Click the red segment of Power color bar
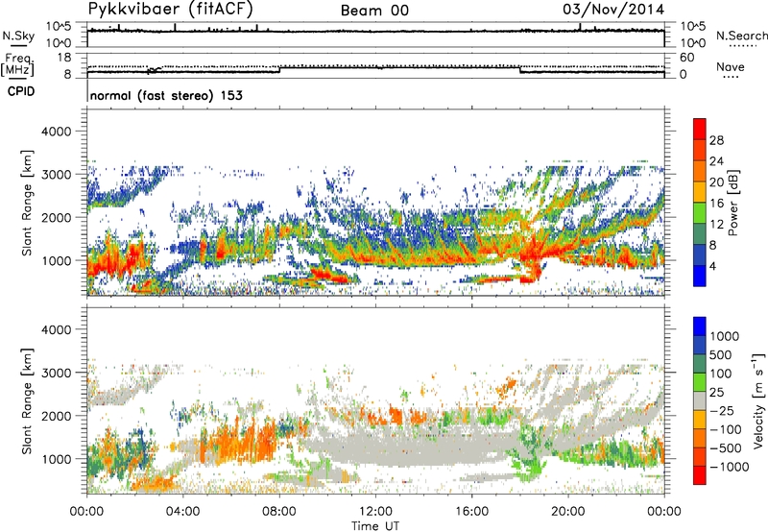The image size is (768, 532). (x=700, y=129)
